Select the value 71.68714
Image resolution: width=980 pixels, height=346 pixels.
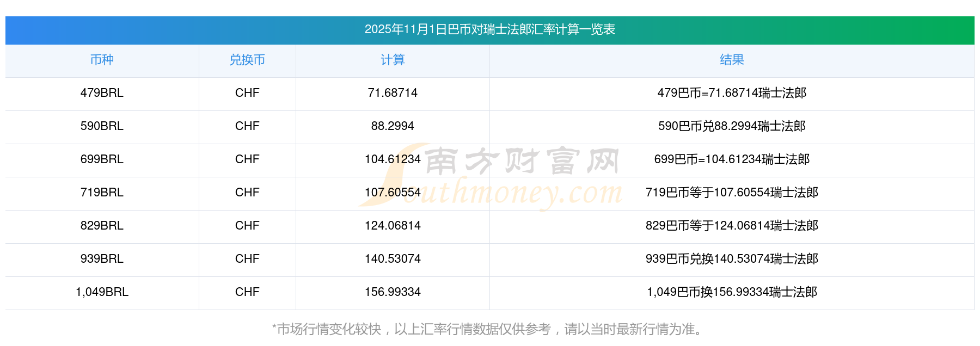point(393,93)
